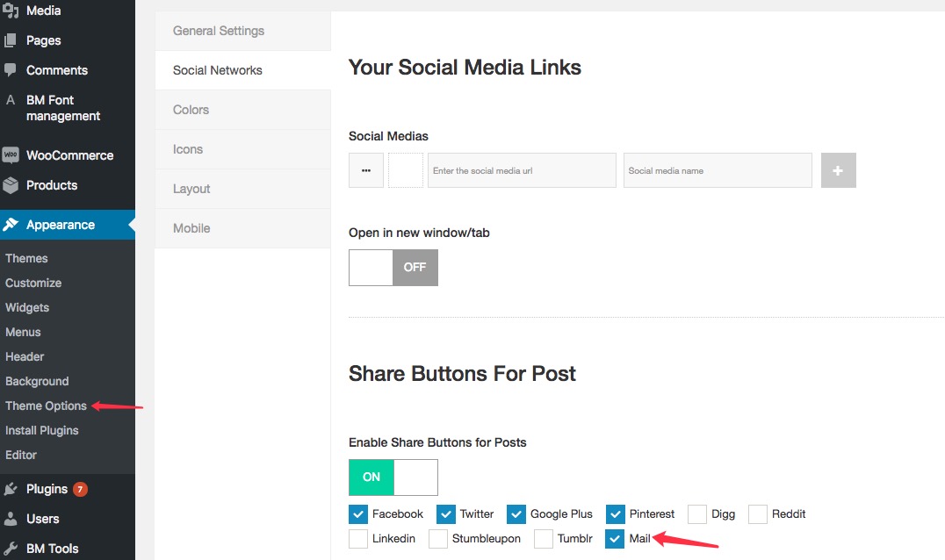Check the Tumblr share checkbox
Viewport: 945px width, 560px height.
[x=544, y=539]
